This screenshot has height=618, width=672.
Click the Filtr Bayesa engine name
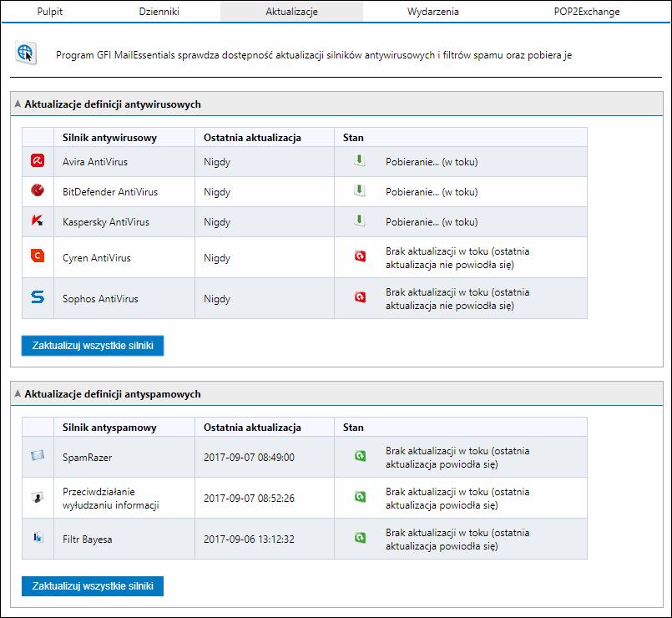click(88, 539)
